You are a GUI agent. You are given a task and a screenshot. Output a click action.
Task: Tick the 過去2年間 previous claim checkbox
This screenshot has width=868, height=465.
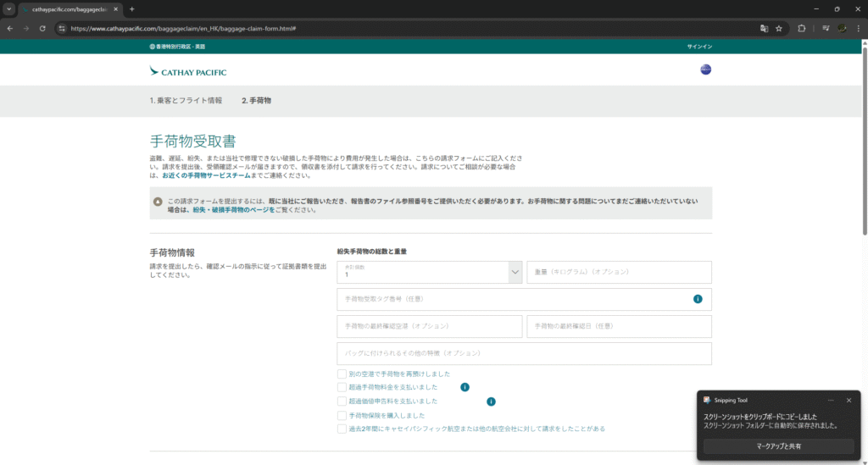[x=342, y=429]
